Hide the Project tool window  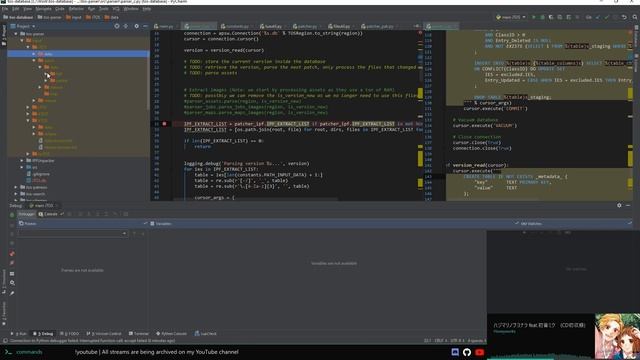(145, 26)
